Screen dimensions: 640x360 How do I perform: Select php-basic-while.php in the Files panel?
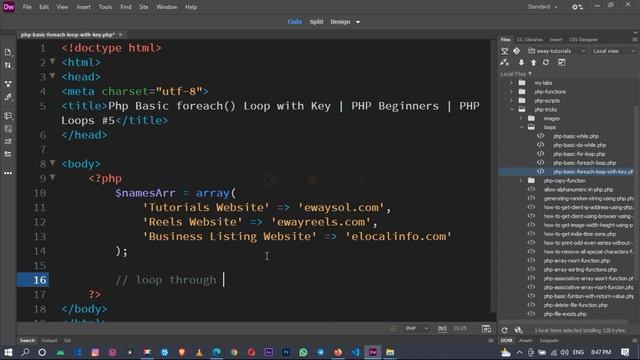click(x=576, y=136)
